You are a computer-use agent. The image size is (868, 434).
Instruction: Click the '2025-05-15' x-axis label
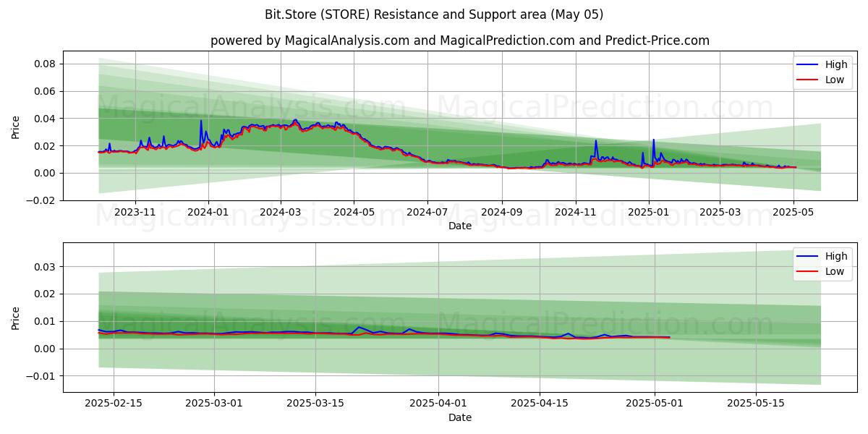[756, 404]
